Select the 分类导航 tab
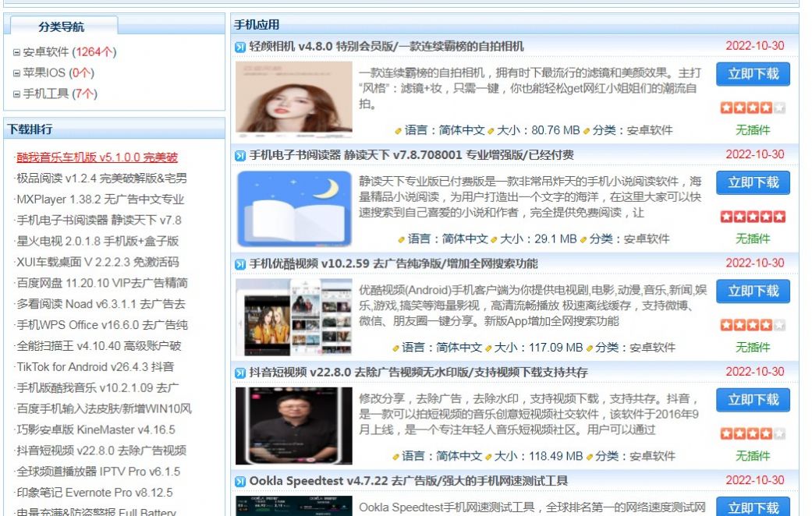 pos(61,27)
